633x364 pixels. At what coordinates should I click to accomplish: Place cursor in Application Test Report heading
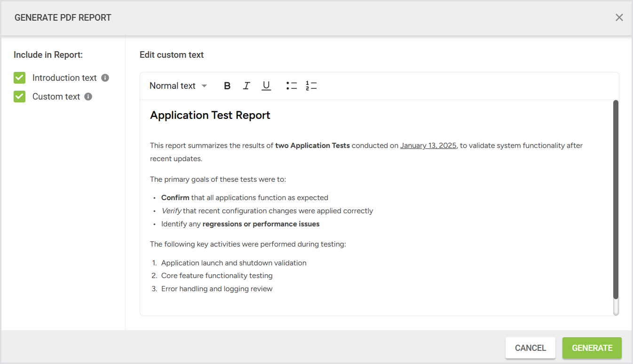[x=210, y=116]
